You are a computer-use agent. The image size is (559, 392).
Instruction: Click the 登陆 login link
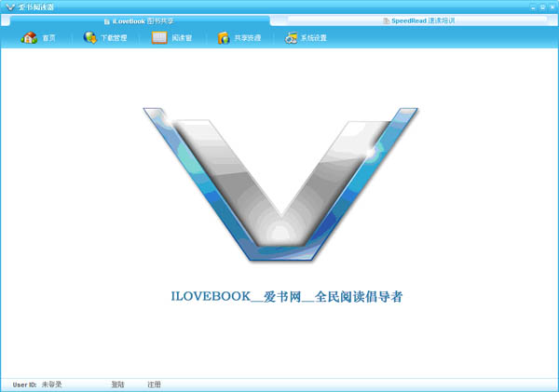click(117, 385)
